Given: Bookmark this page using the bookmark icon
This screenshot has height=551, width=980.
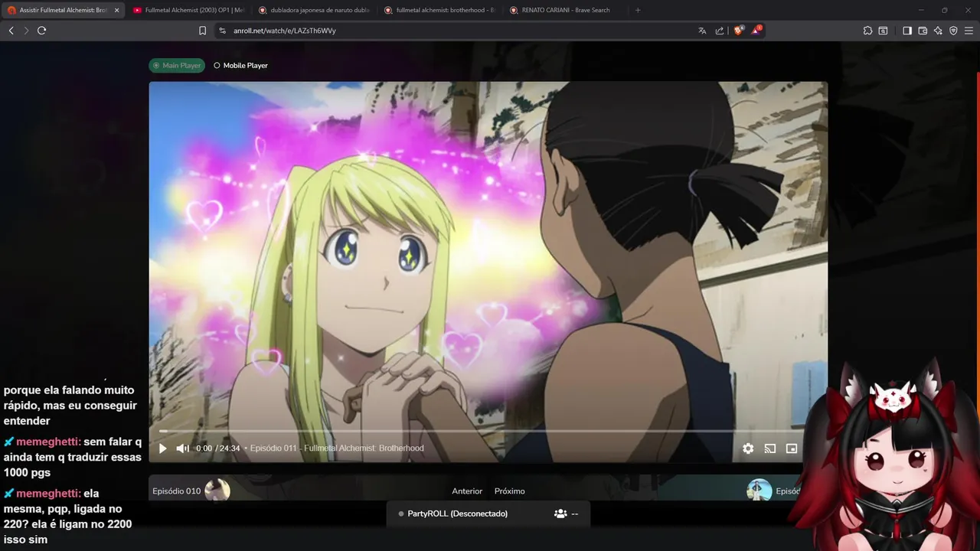Looking at the screenshot, I should coord(202,31).
